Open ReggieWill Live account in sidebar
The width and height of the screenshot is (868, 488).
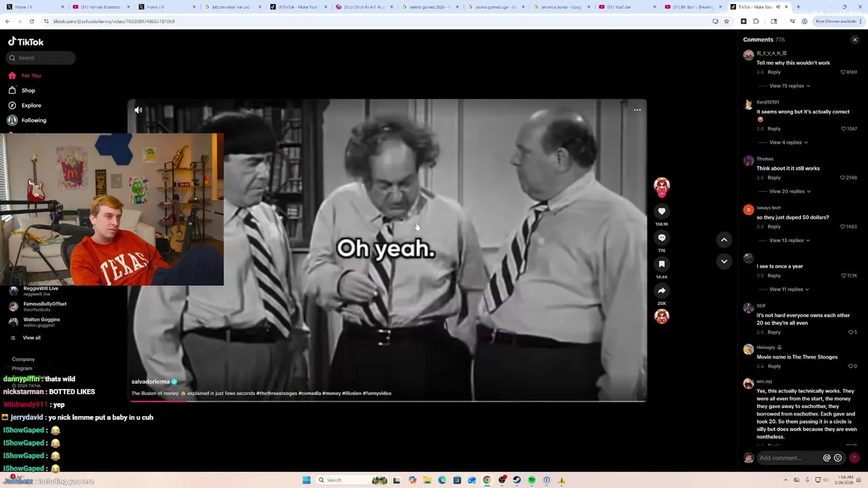41,291
